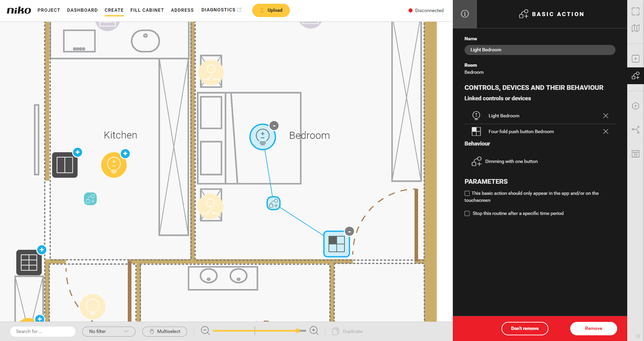Go to the PROJECT menu
644x341 pixels.
coord(49,10)
